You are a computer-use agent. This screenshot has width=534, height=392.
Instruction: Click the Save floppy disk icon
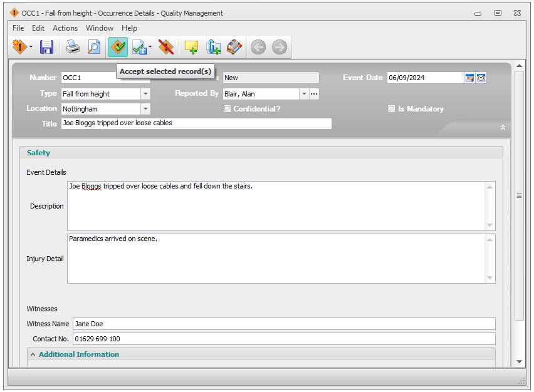tap(47, 47)
